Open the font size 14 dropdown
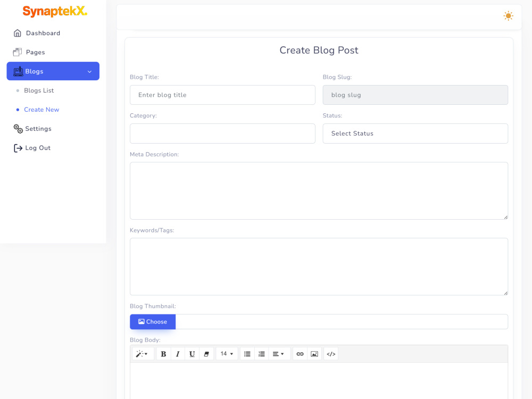532x399 pixels. coord(227,354)
